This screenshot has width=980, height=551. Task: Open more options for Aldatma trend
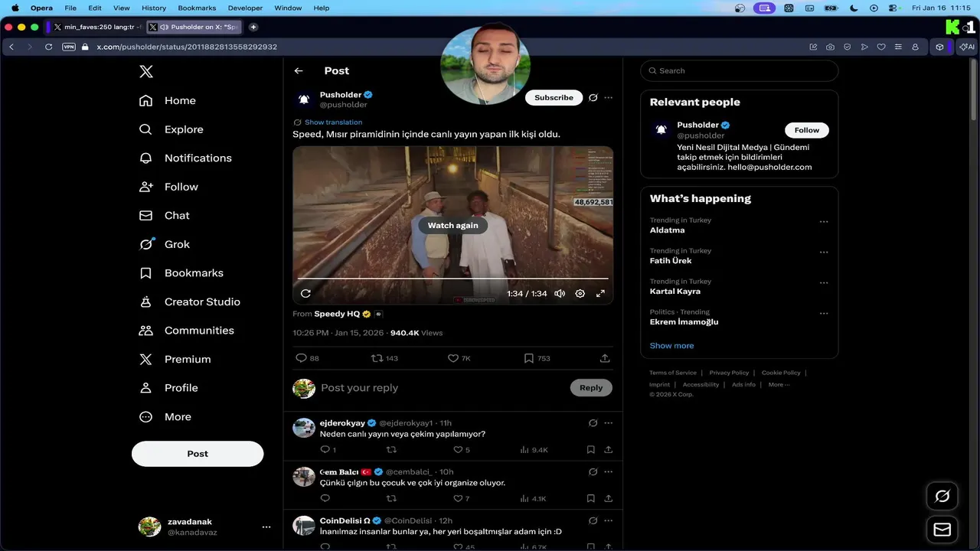point(824,222)
